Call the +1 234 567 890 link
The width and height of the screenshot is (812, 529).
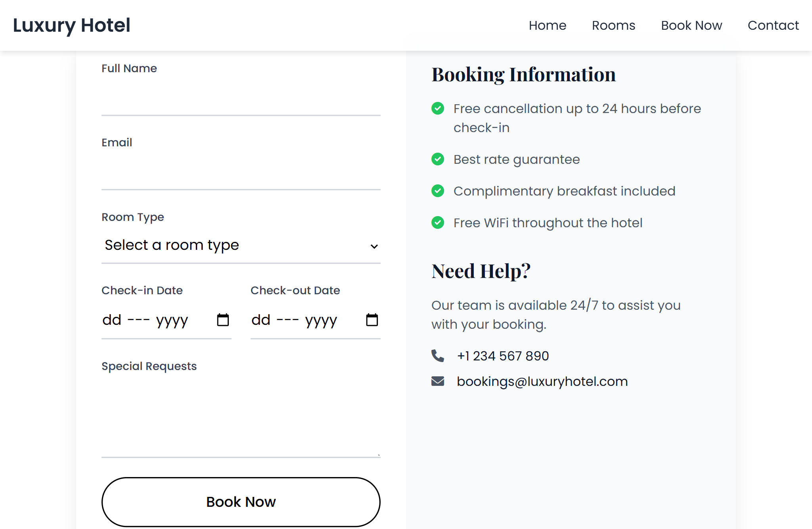tap(503, 356)
